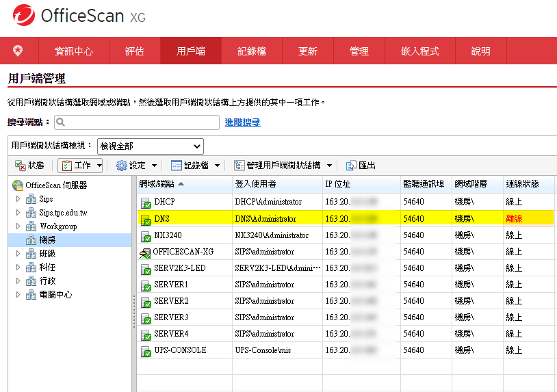Image resolution: width=557 pixels, height=392 pixels.
Task: Expand the 班級 tree node
Action: pos(18,254)
